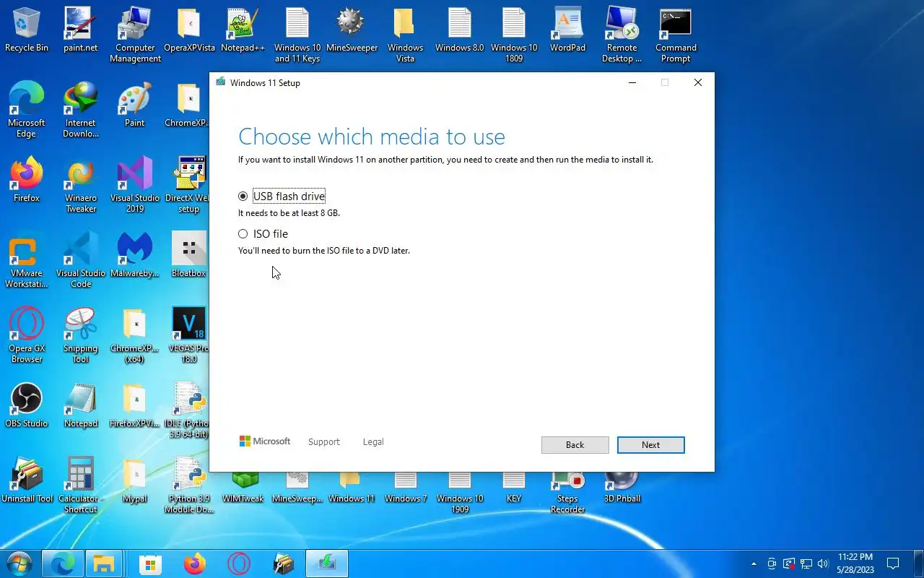Viewport: 924px width, 578px height.
Task: Open Windows 10 and 11 Keys file
Action: (x=297, y=35)
